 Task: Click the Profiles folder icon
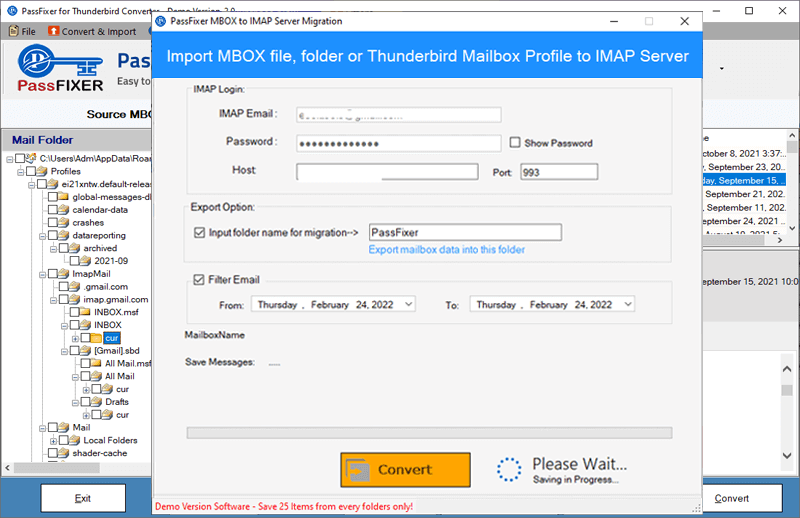point(42,171)
